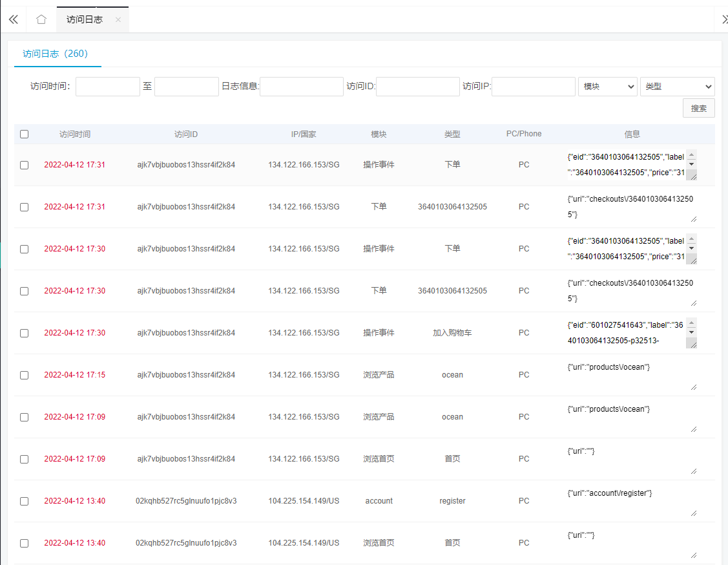Click the register type cell
728x565 pixels.
452,501
